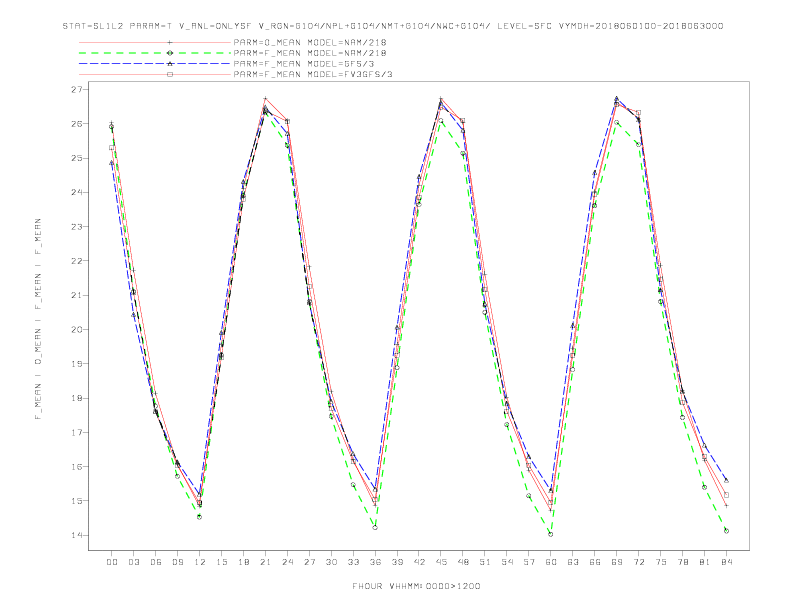This screenshot has height=612, width=792.
Task: Click the triangle marker in the blue dashed legend line
Action: (170, 64)
